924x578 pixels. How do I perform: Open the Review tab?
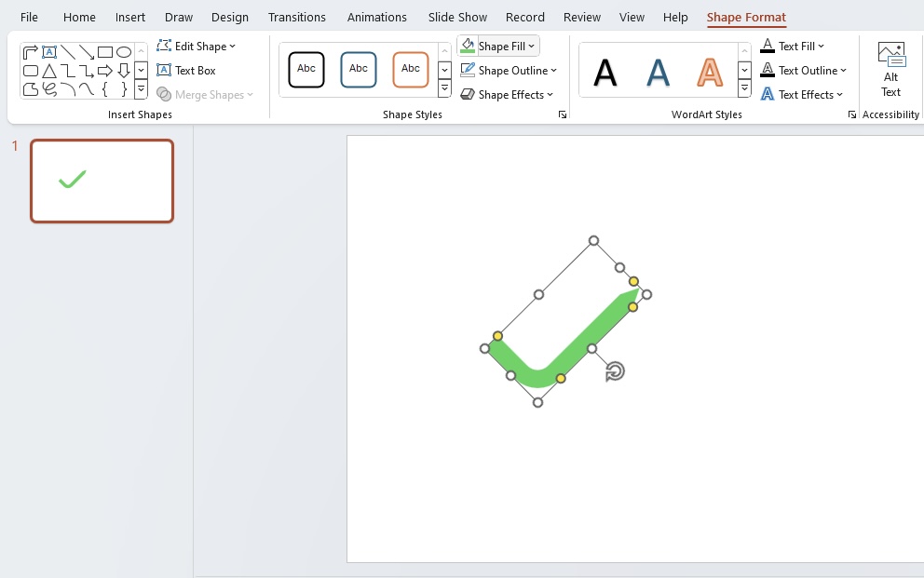tap(582, 17)
